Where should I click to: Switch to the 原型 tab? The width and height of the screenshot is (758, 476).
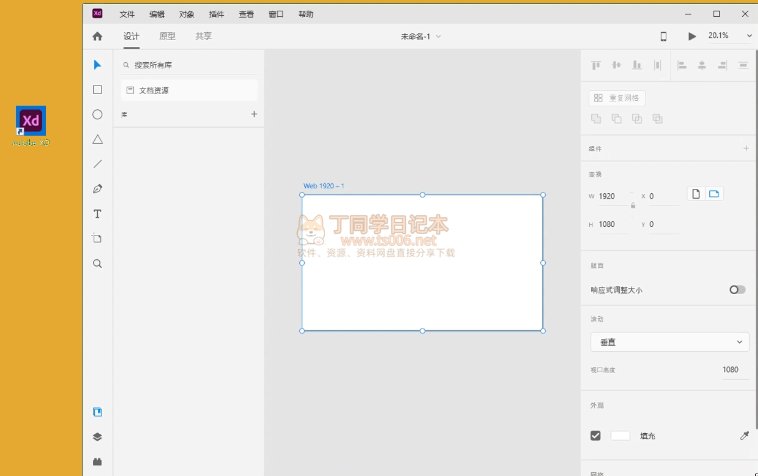coord(167,36)
